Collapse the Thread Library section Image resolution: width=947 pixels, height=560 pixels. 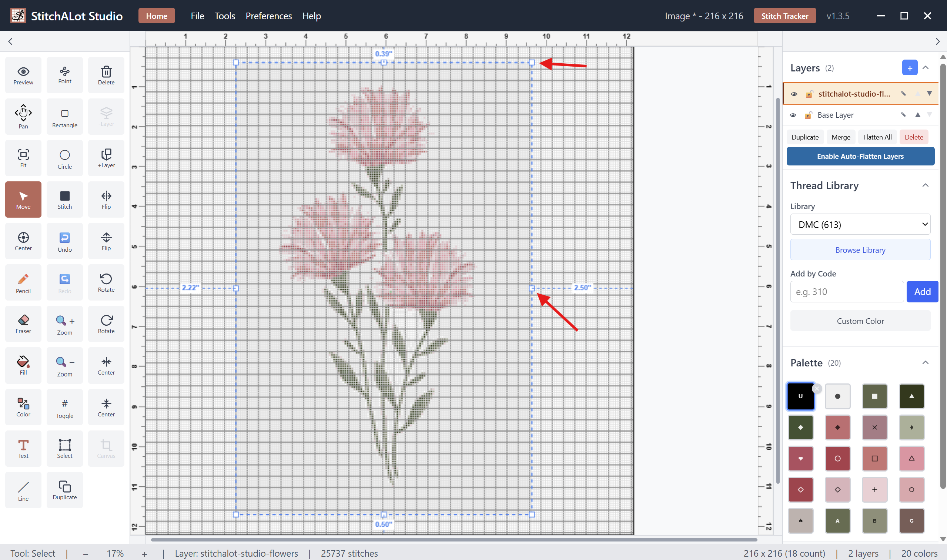[x=925, y=185]
